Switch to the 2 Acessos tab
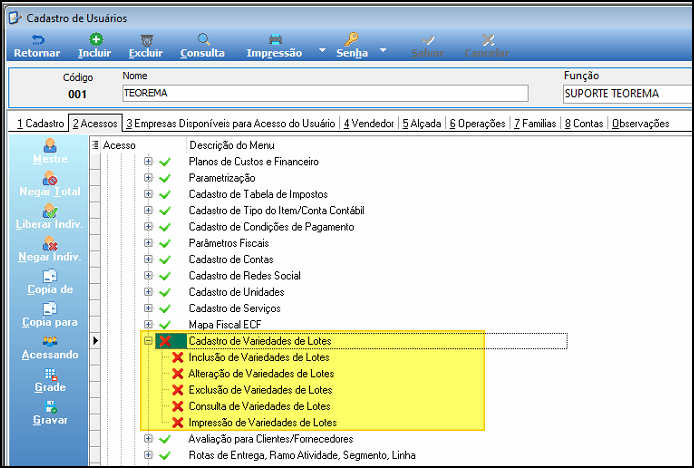Image resolution: width=694 pixels, height=468 pixels. tap(95, 124)
